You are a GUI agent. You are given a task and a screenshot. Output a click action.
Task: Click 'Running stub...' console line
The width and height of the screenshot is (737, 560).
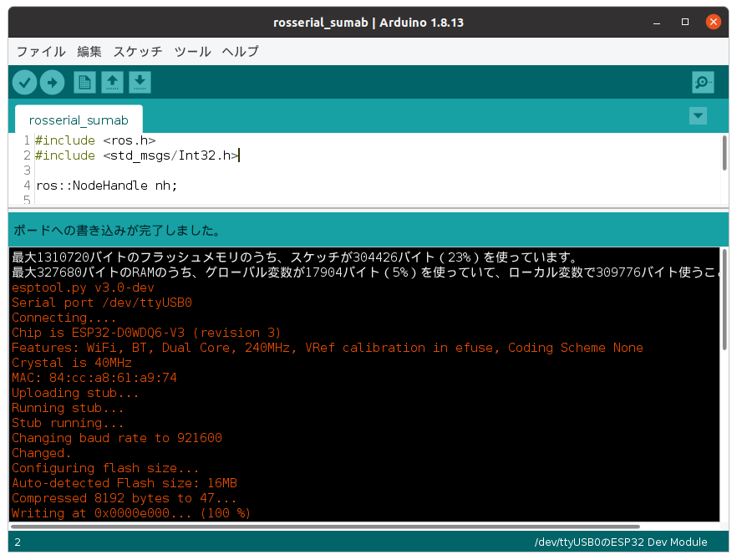click(68, 408)
